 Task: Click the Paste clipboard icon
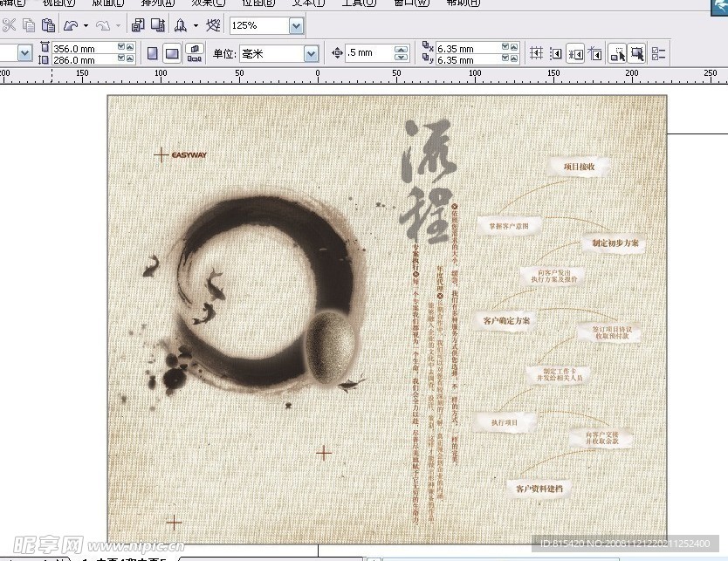pyautogui.click(x=49, y=26)
